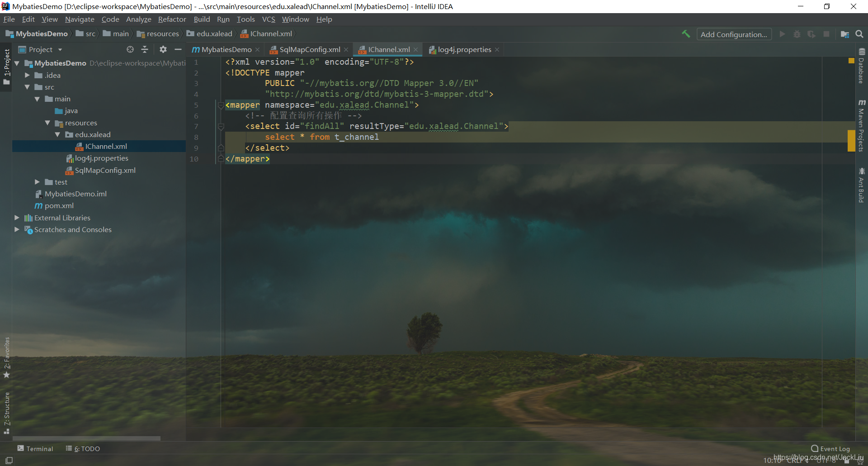
Task: Open the Ant Build tool window
Action: (862, 185)
